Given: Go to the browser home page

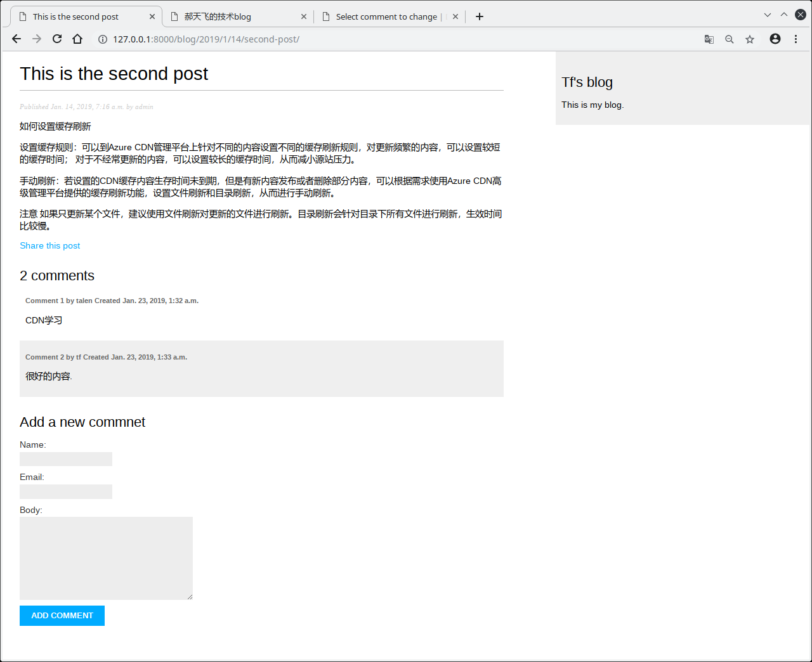Looking at the screenshot, I should click(x=77, y=39).
